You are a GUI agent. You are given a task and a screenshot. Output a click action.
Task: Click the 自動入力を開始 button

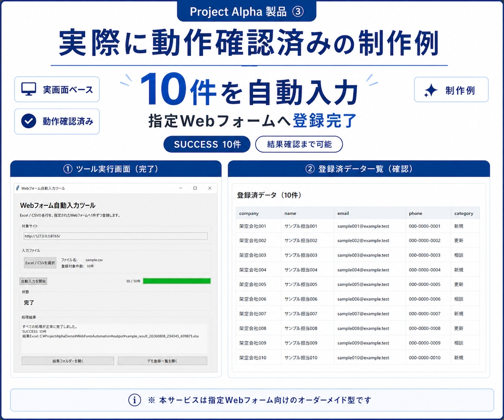pos(33,281)
